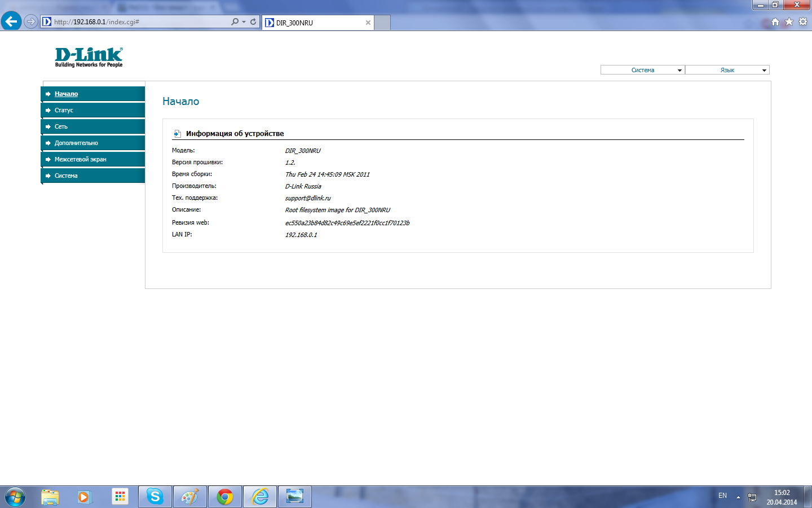Click the Начало link in sidebar
Viewport: 812px width, 508px height.
pyautogui.click(x=66, y=94)
